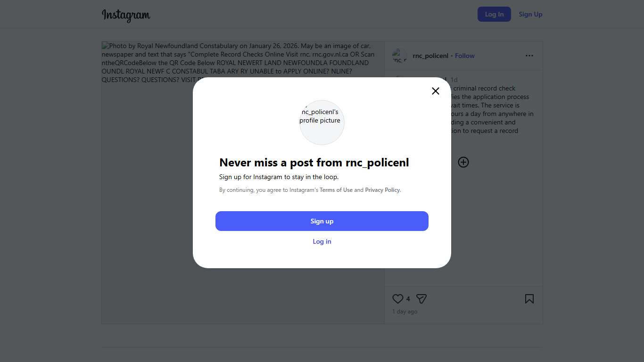Open the Privacy Policy link

[382, 190]
